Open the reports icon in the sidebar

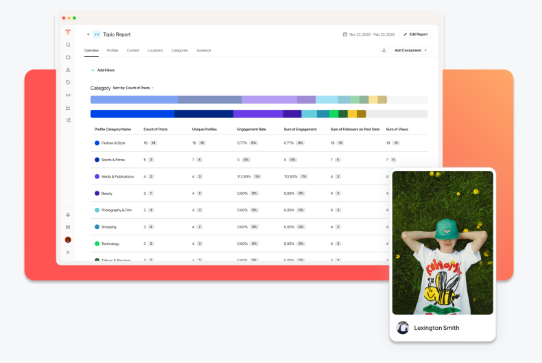coord(68,95)
